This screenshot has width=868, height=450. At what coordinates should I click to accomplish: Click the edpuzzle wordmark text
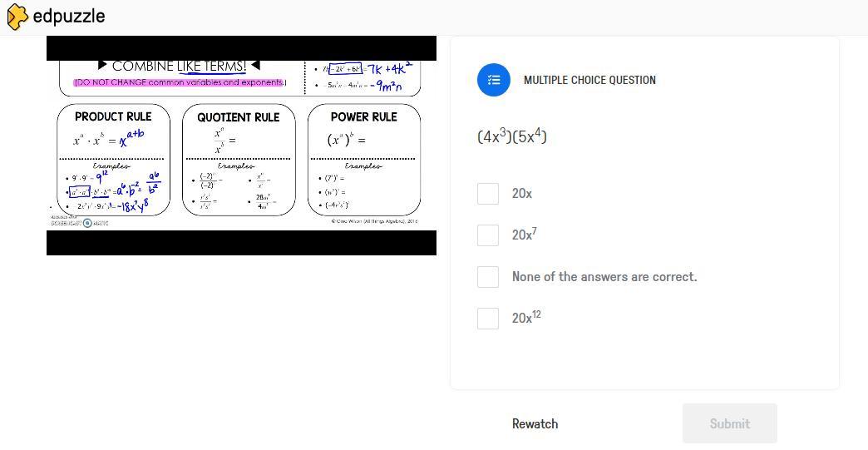pyautogui.click(x=69, y=17)
